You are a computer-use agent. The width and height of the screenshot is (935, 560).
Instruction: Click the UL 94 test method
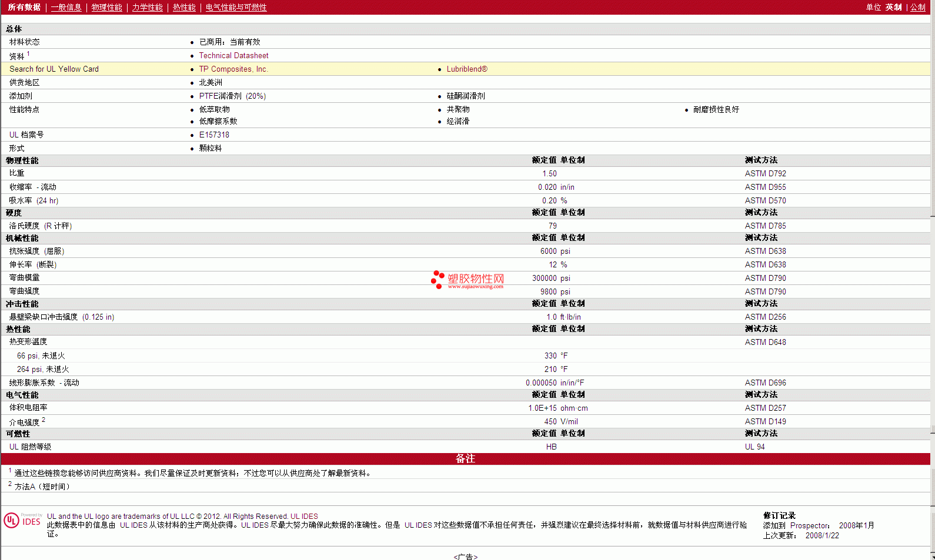pos(755,447)
